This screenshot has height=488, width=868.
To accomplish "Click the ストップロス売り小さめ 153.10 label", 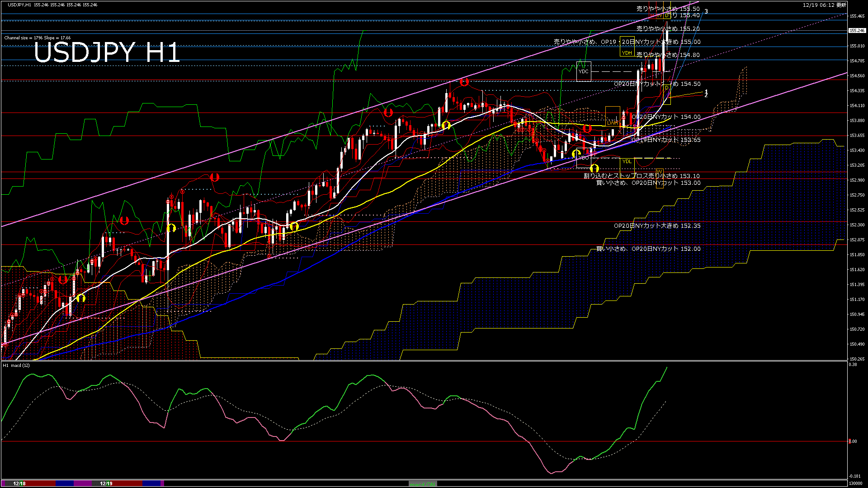I will click(642, 176).
